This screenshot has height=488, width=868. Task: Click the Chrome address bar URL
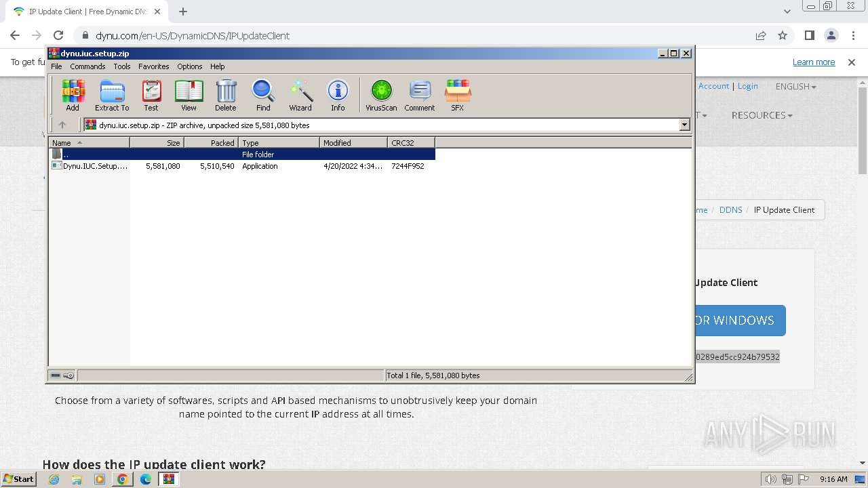[x=193, y=35]
